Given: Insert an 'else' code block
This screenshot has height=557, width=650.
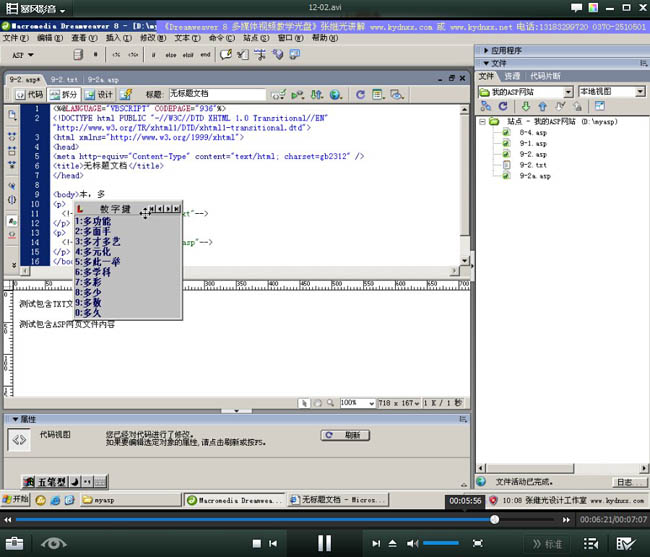Looking at the screenshot, I should pyautogui.click(x=171, y=55).
